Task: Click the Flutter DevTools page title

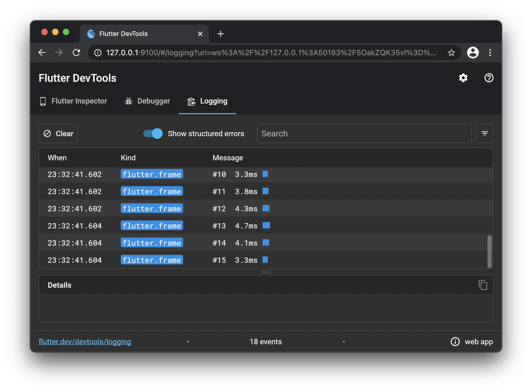Action: click(78, 78)
